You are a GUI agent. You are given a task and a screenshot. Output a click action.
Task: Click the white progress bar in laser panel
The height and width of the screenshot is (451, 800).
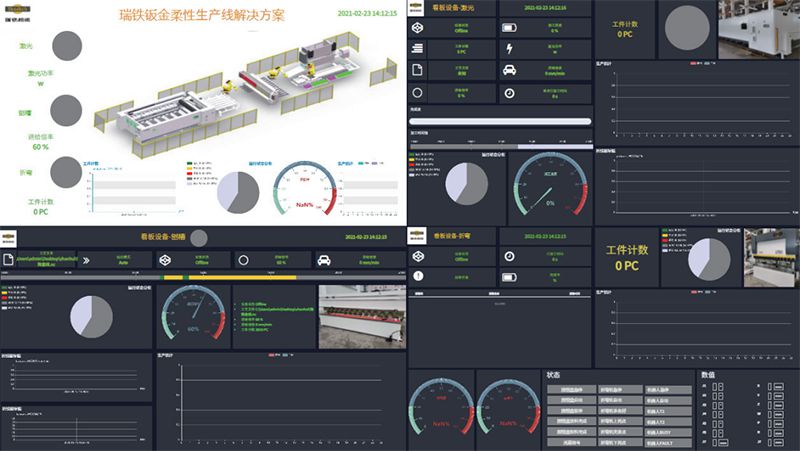tap(500, 121)
